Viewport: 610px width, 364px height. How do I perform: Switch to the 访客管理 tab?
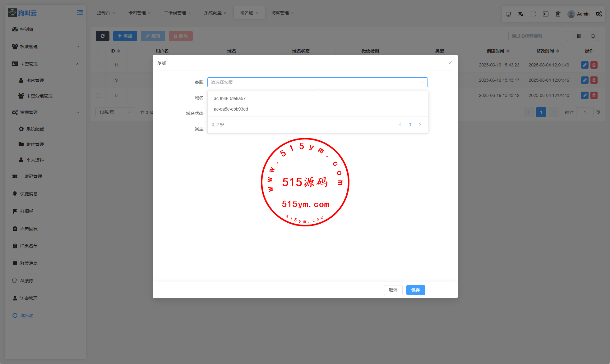[x=280, y=13]
